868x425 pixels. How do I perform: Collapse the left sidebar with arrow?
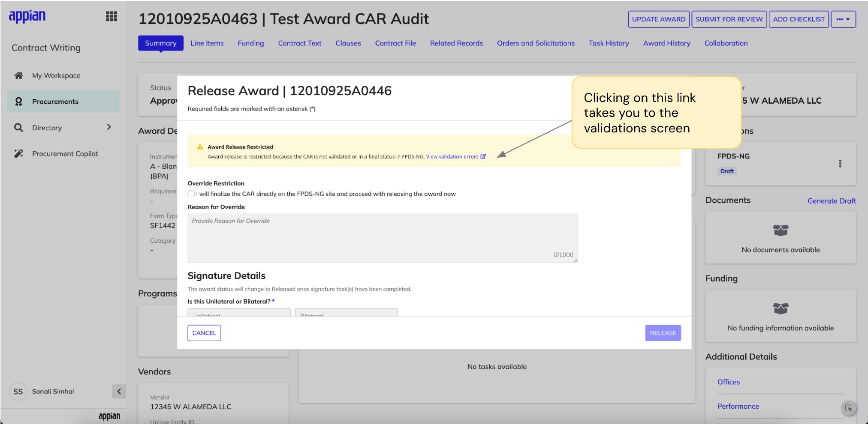coord(119,392)
